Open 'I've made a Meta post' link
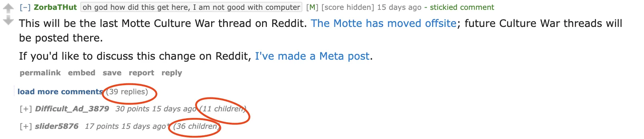Viewport: 644px width, 139px height. (x=312, y=56)
